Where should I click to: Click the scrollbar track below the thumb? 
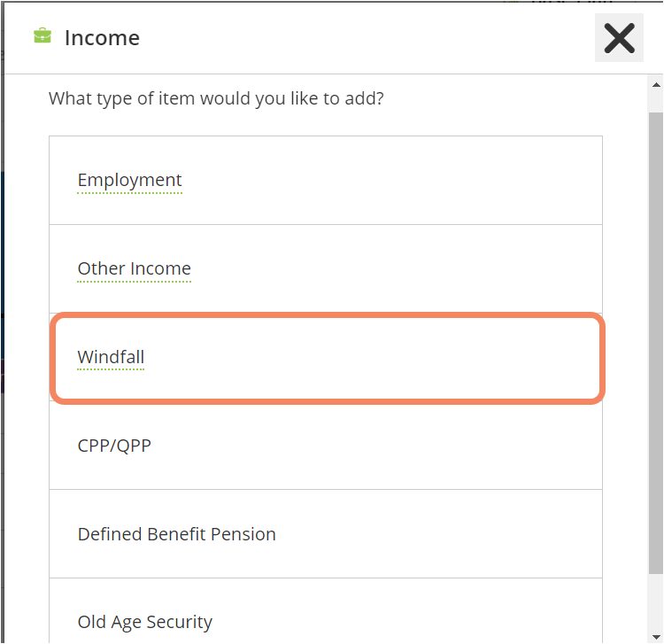[656, 601]
